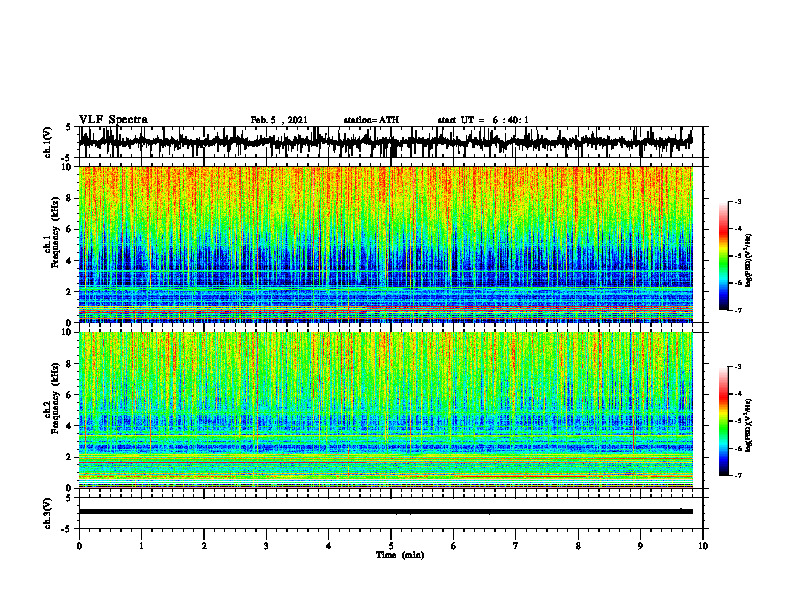This screenshot has height=612, width=792.
Task: Click the time-axis tick label "0"
Action: (x=79, y=546)
